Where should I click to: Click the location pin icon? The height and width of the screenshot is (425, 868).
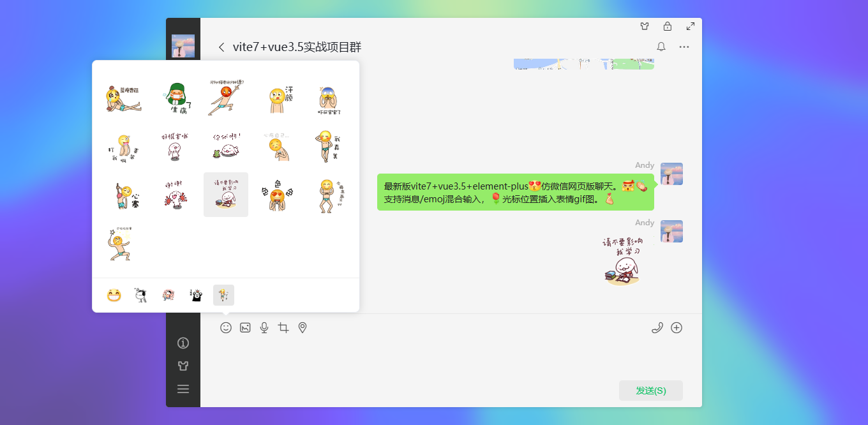(303, 327)
